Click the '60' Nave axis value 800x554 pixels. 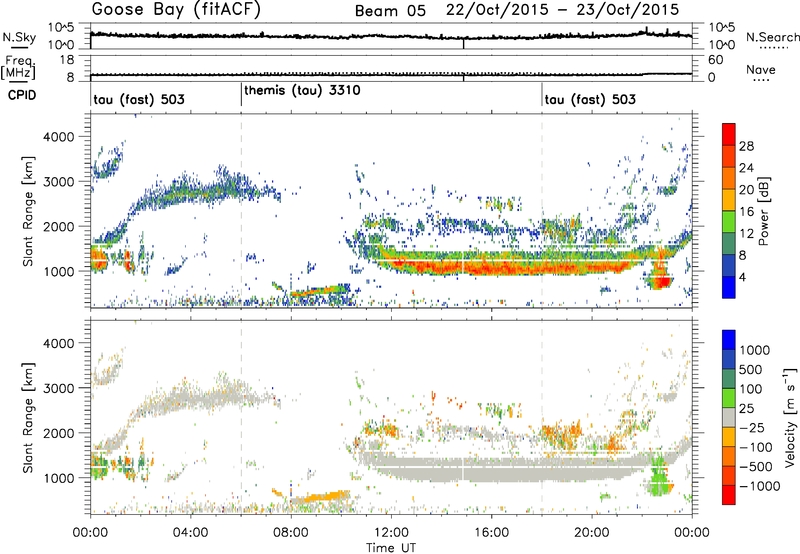715,60
